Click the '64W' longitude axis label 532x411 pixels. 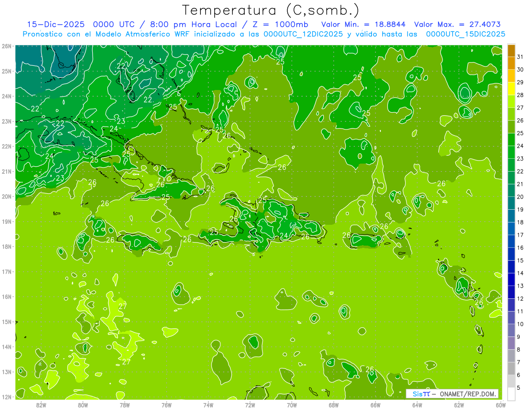pyautogui.click(x=417, y=405)
